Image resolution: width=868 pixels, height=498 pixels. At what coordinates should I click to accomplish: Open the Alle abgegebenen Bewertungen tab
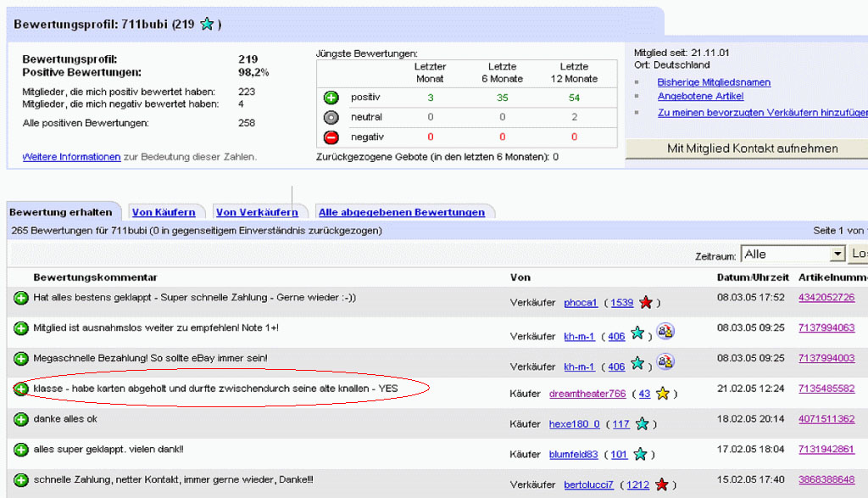click(x=401, y=212)
